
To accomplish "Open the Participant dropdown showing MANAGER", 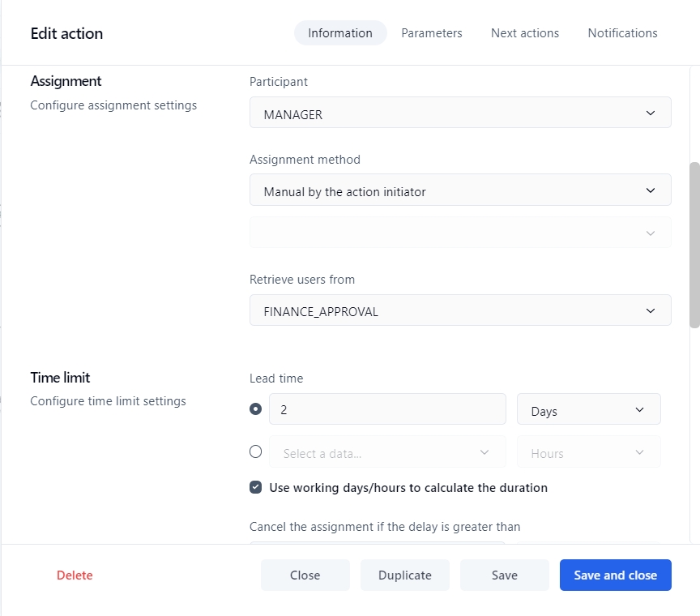I will click(459, 113).
